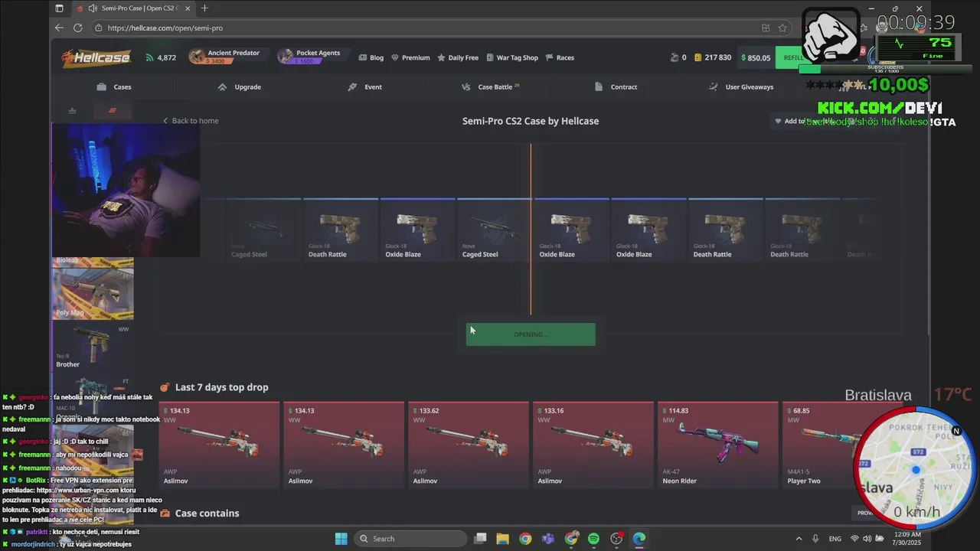Click the microphone tray icon
The height and width of the screenshot is (551, 980).
point(815,539)
